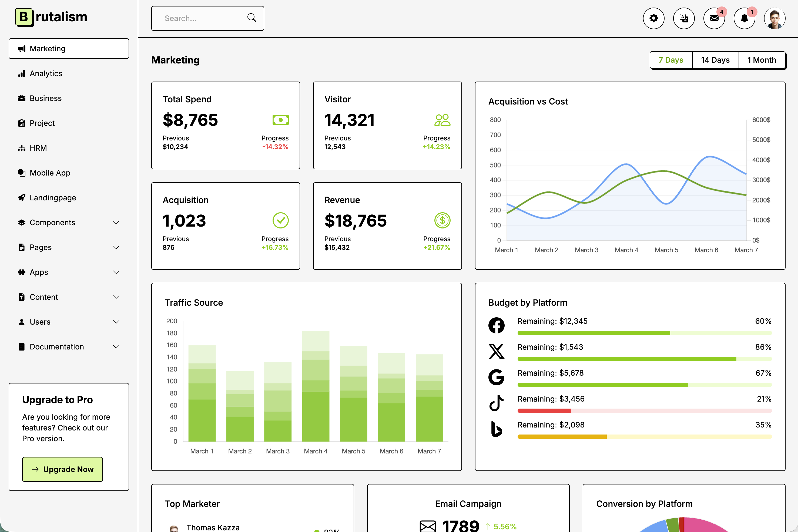Click the Mobile App sidebar icon

(22, 173)
